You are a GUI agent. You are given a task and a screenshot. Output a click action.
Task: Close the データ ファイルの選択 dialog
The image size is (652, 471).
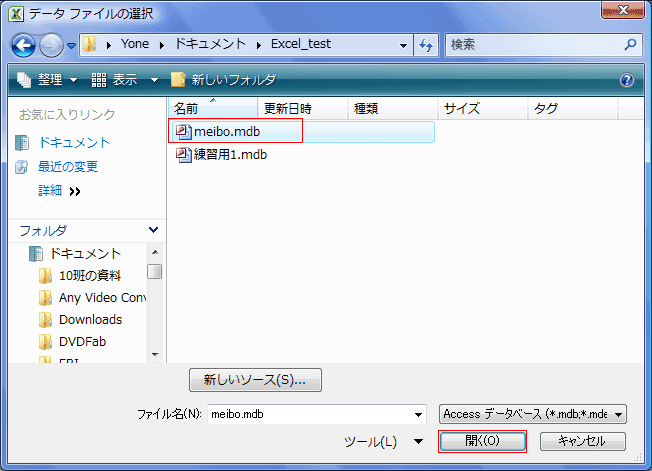click(622, 10)
